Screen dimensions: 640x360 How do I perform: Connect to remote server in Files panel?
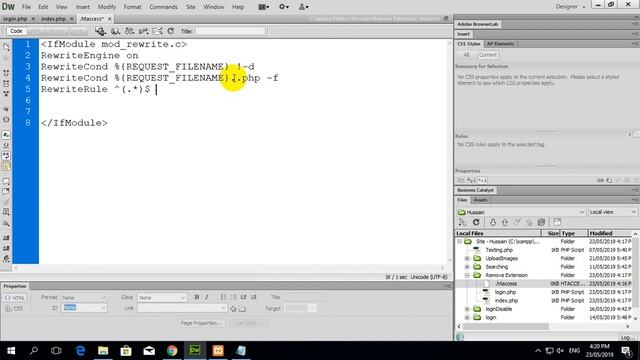click(x=462, y=222)
